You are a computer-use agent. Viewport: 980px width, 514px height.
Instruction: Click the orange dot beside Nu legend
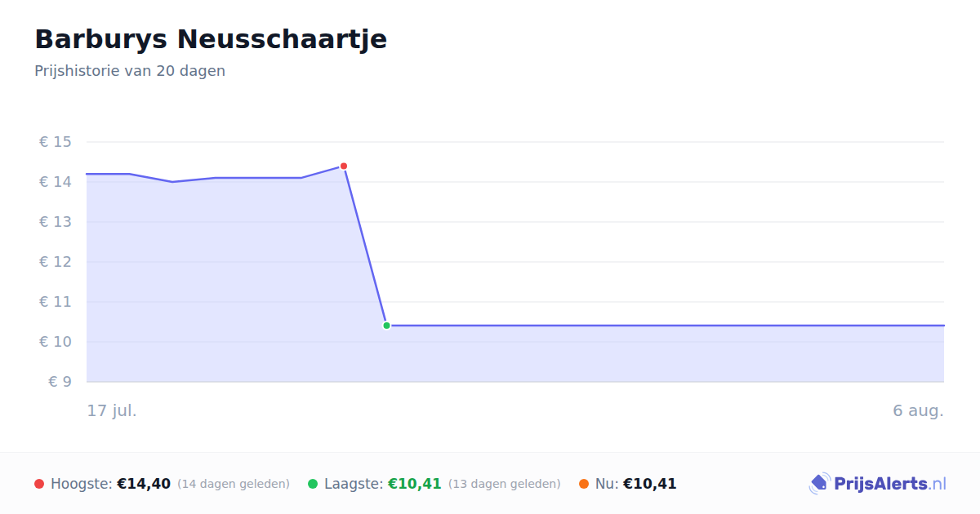(584, 484)
